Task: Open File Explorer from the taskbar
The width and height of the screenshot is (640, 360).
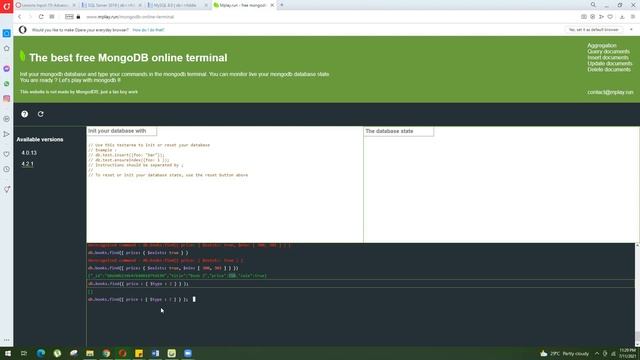Action: coord(90,353)
